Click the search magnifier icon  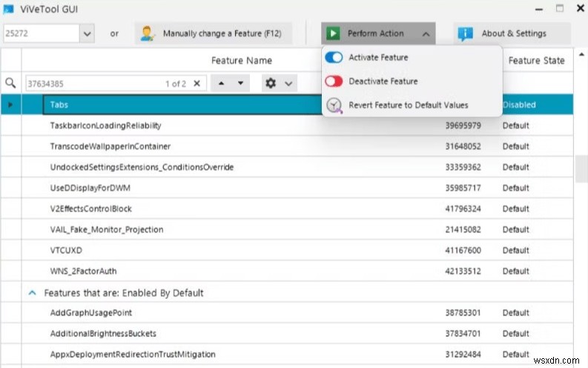[x=10, y=83]
